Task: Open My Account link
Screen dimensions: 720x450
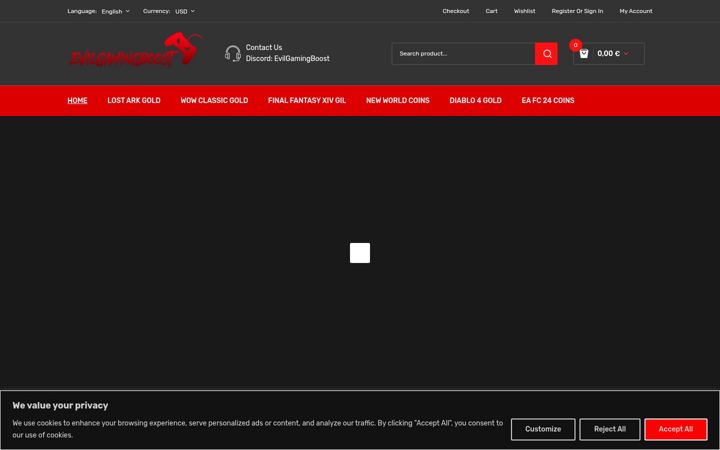Action: coord(636,11)
